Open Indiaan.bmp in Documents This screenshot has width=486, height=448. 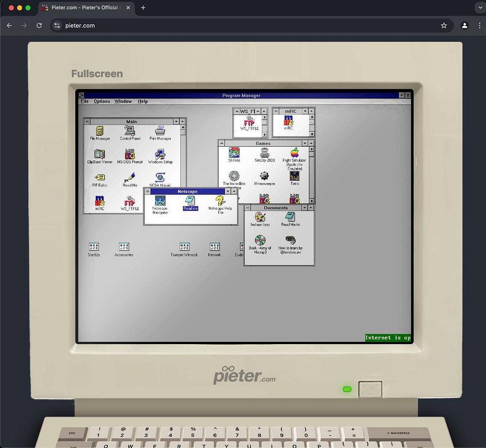[260, 219]
